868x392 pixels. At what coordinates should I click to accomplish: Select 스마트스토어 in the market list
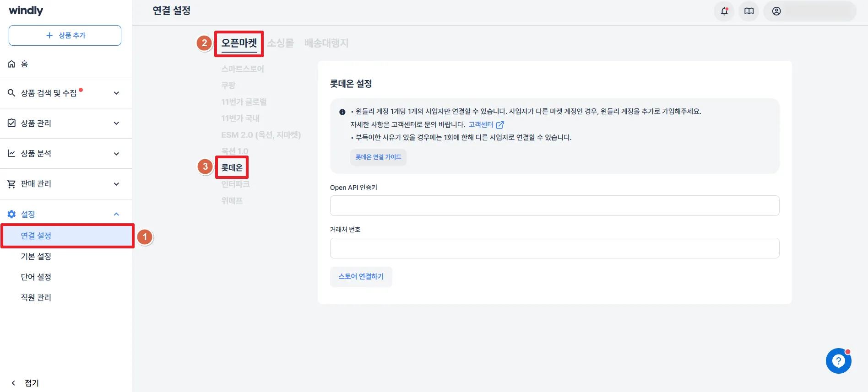(x=243, y=69)
